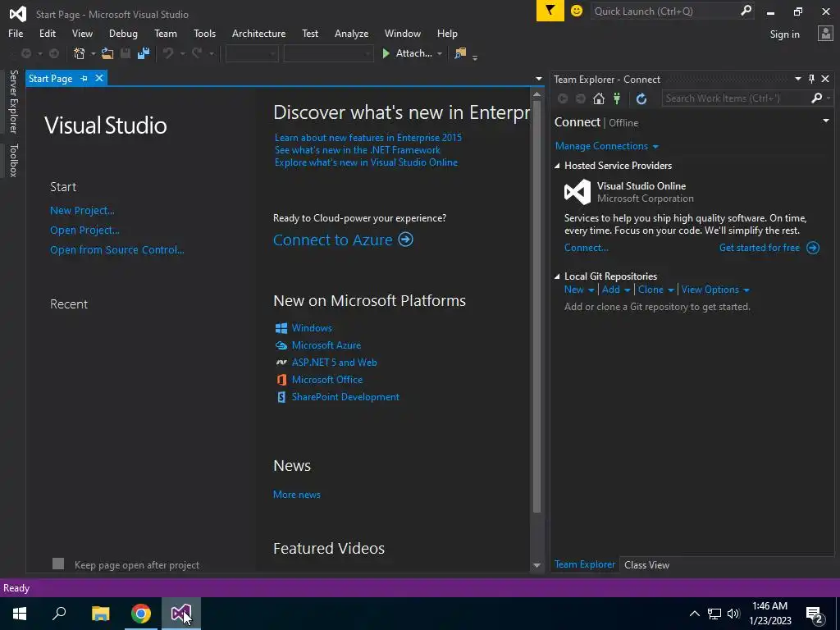Click the Navigate Backward toolbar icon
This screenshot has height=630, width=840.
pos(25,53)
